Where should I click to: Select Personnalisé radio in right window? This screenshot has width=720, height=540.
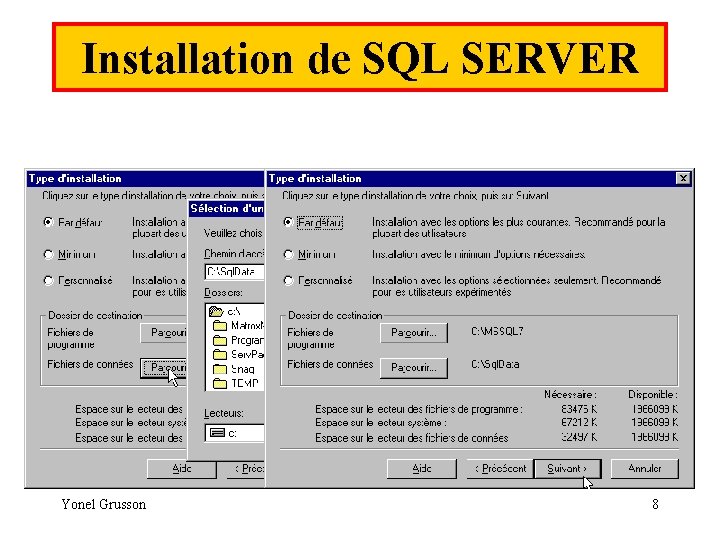pyautogui.click(x=288, y=281)
